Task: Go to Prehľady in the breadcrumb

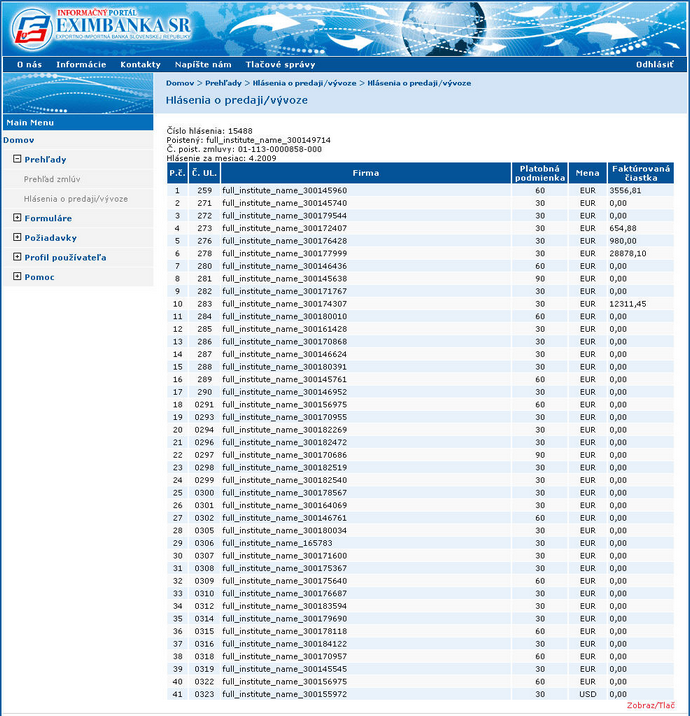Action: pyautogui.click(x=223, y=83)
